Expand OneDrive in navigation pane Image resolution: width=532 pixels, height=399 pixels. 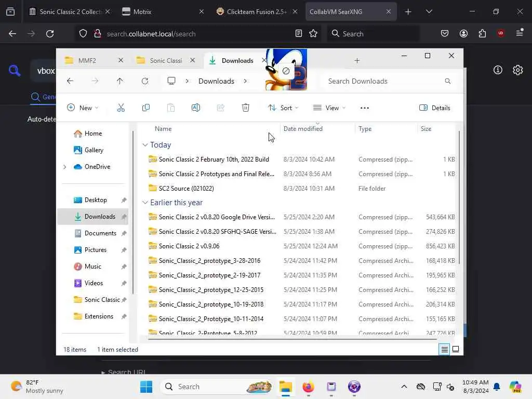(65, 167)
